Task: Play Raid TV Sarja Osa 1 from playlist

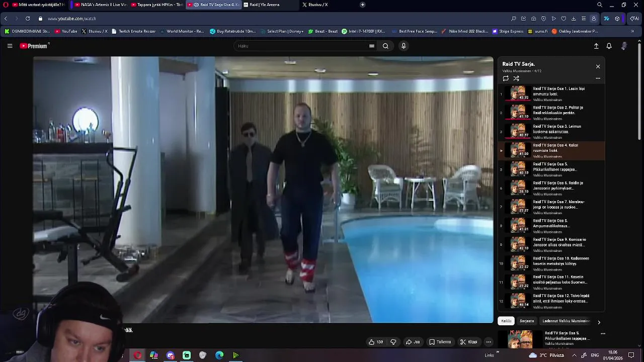Action: [x=551, y=94]
